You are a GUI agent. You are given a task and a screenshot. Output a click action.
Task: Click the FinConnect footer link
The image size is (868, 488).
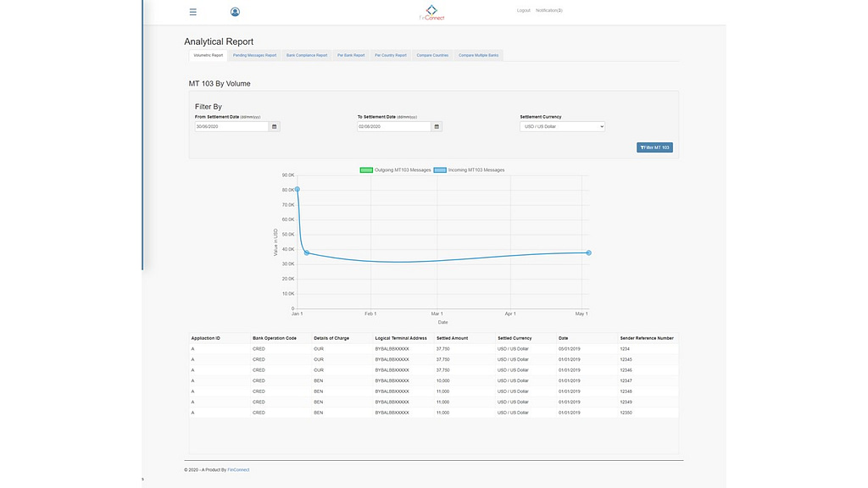point(238,469)
